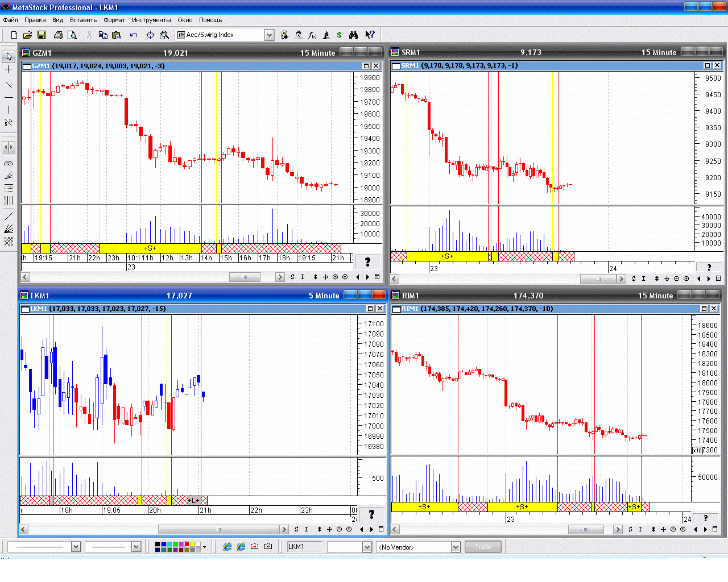This screenshot has width=728, height=582.
Task: Open the binoculars Explorer icon
Action: pos(354,35)
